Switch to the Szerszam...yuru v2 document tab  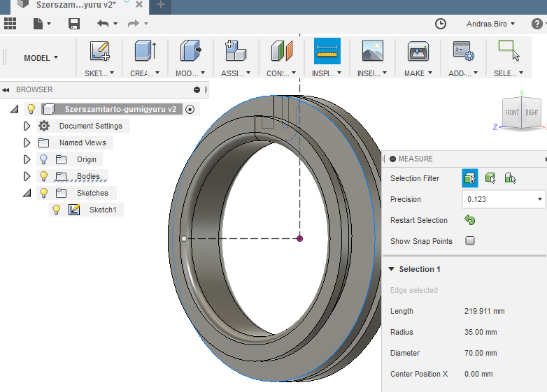coord(76,5)
